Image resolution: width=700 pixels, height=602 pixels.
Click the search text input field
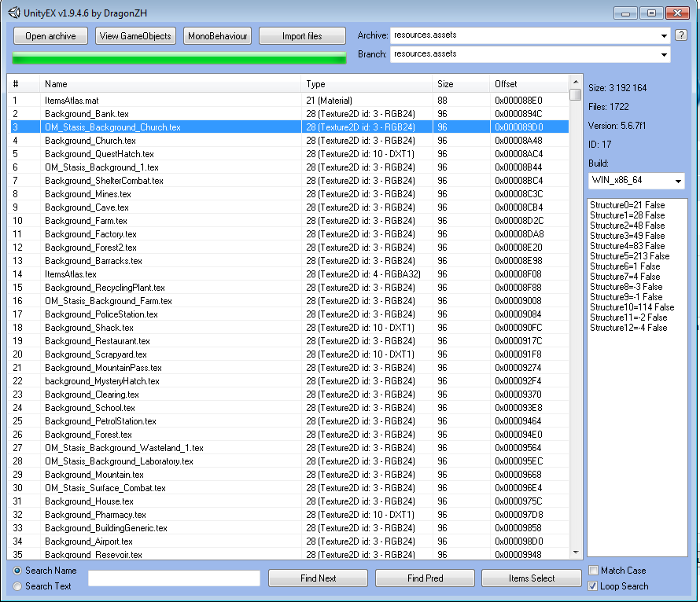(x=174, y=578)
